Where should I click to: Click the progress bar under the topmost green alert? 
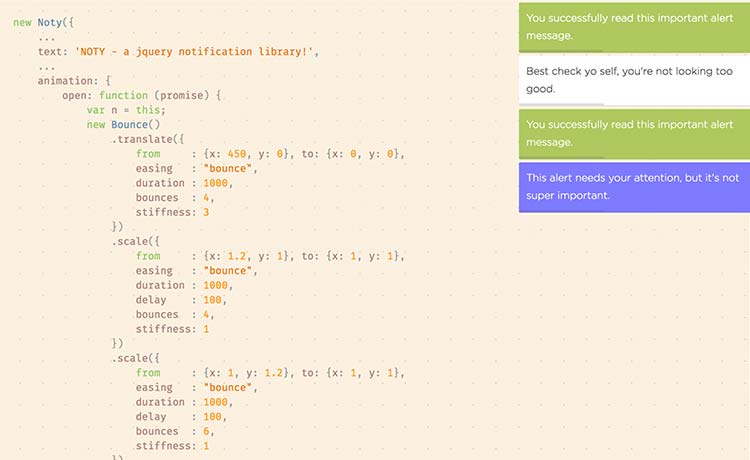(x=562, y=51)
